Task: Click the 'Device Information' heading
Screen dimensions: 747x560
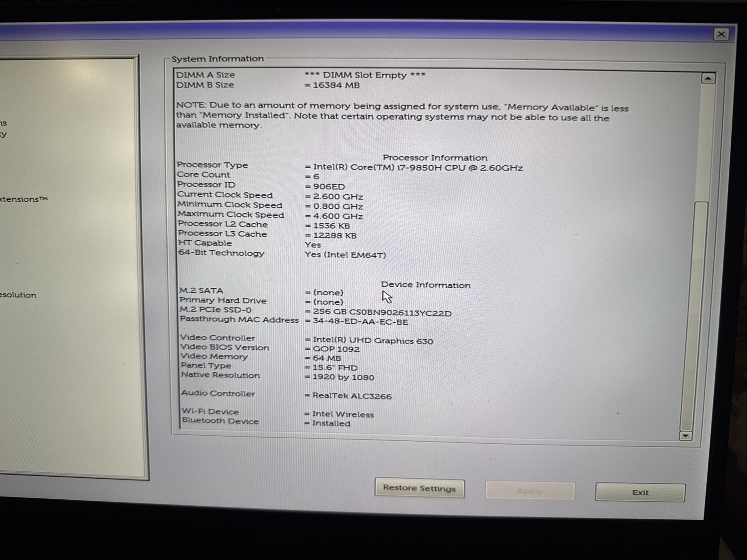Action: pos(426,285)
